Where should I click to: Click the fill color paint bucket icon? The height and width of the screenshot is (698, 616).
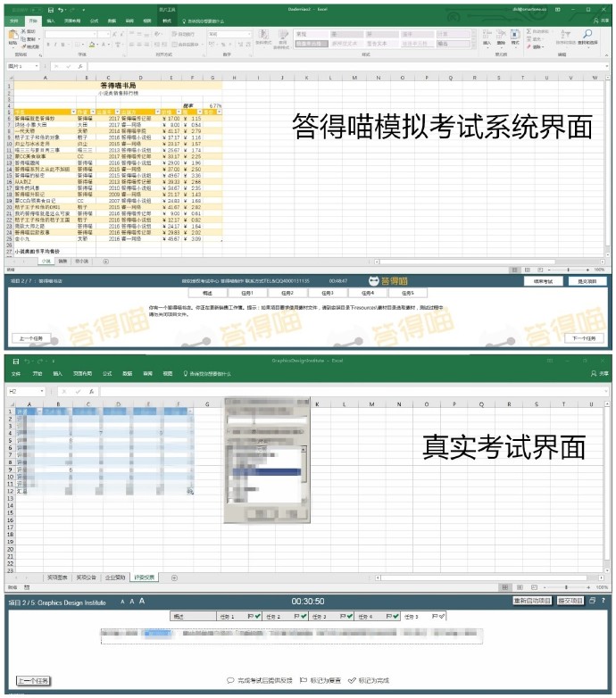point(92,45)
